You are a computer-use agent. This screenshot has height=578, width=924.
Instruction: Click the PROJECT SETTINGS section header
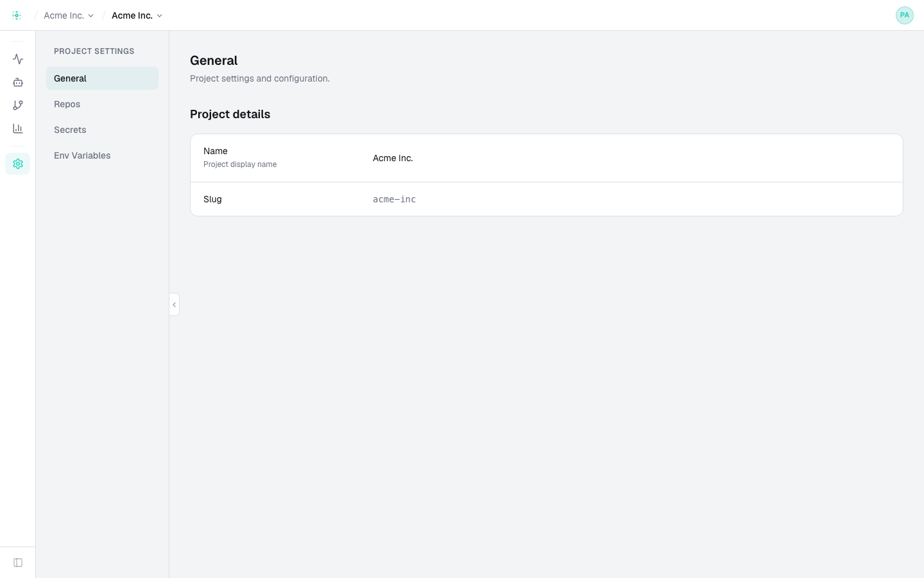coord(94,51)
